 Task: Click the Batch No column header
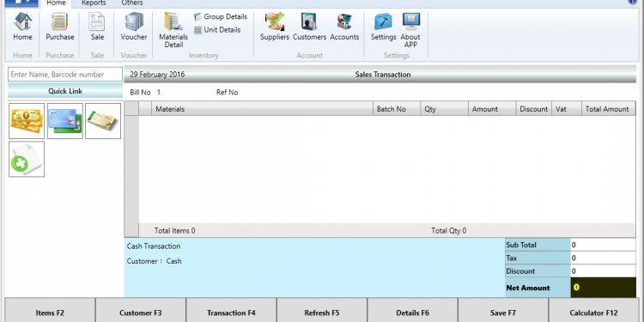pos(397,109)
